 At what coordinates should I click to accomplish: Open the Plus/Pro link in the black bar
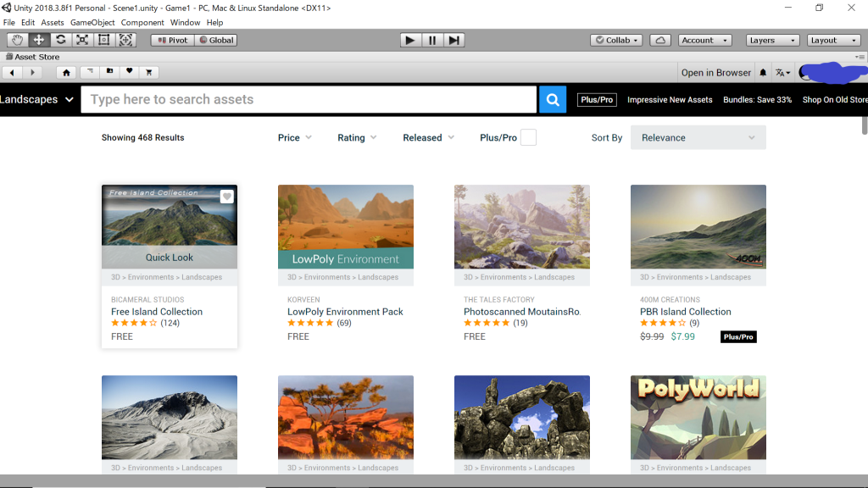pyautogui.click(x=597, y=100)
